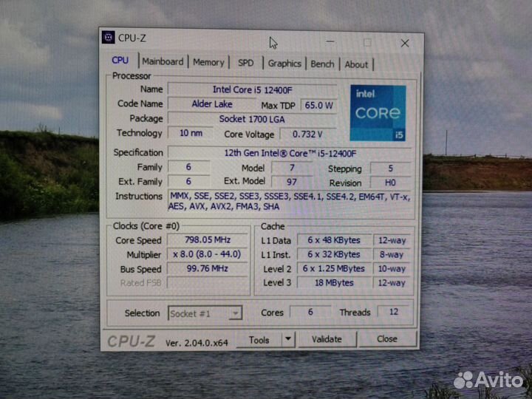Click the Specification field 12th Gen Intel Core
The width and height of the screenshot is (532, 399).
[x=290, y=153]
